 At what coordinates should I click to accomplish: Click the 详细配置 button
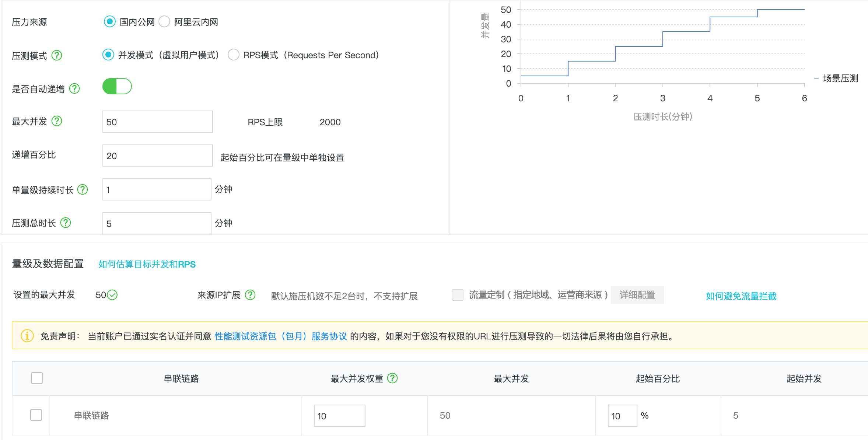637,295
